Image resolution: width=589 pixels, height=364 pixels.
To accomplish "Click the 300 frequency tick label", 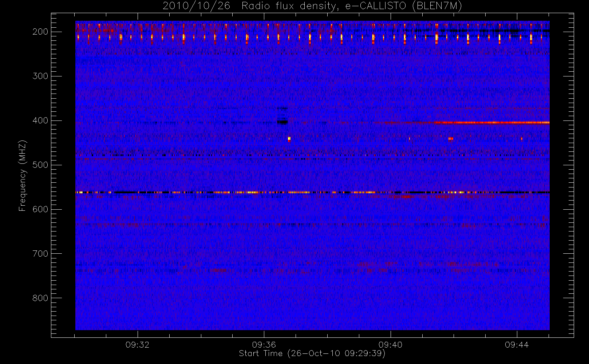I will click(40, 76).
